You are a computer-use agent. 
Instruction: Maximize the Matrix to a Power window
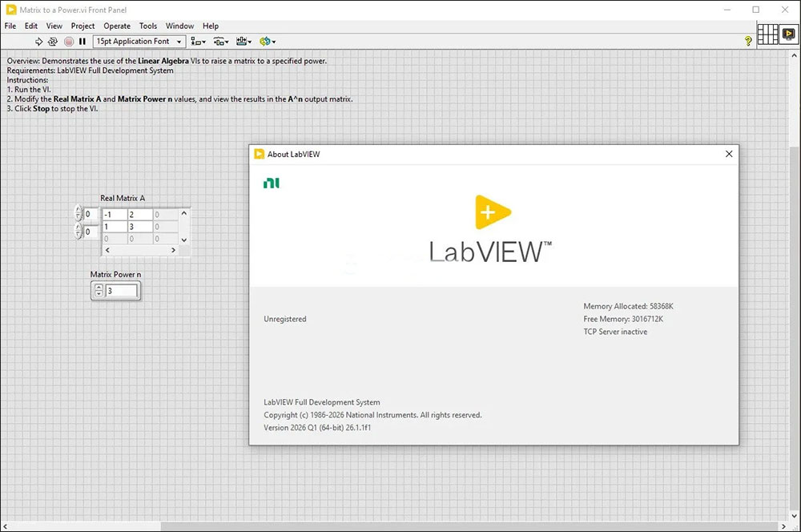tap(756, 10)
